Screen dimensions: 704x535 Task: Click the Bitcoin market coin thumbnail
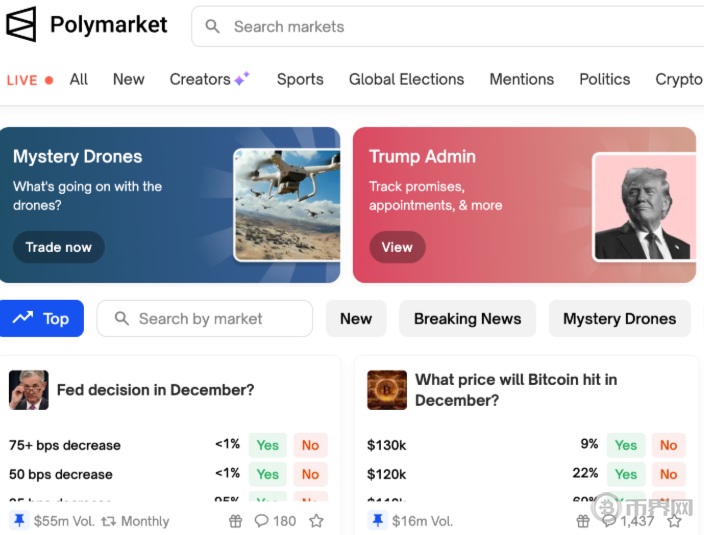click(x=387, y=390)
